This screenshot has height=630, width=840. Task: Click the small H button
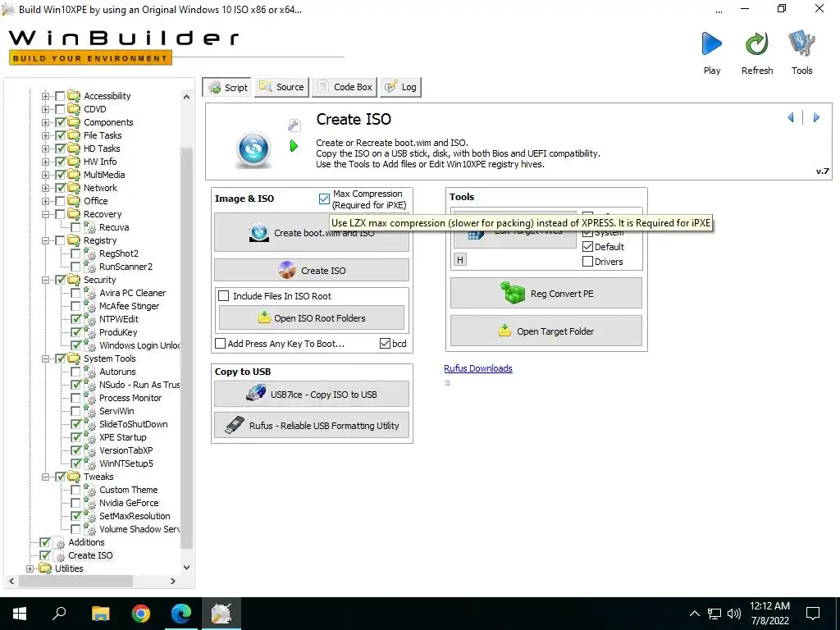click(x=459, y=260)
